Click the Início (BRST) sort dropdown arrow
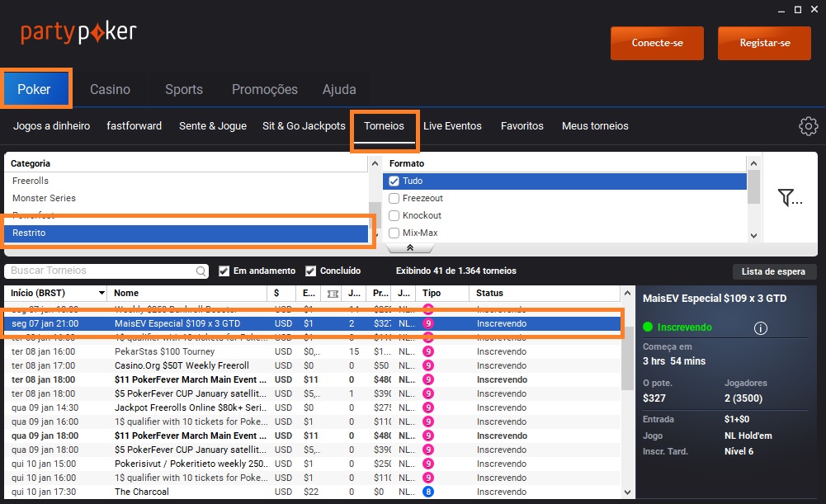 point(101,293)
